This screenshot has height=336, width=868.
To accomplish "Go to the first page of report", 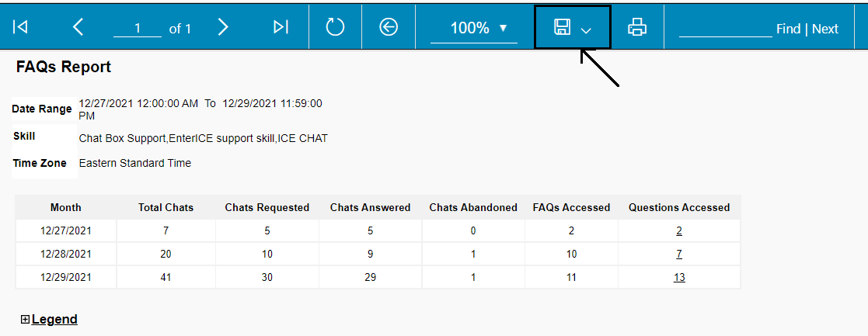I will pyautogui.click(x=20, y=27).
